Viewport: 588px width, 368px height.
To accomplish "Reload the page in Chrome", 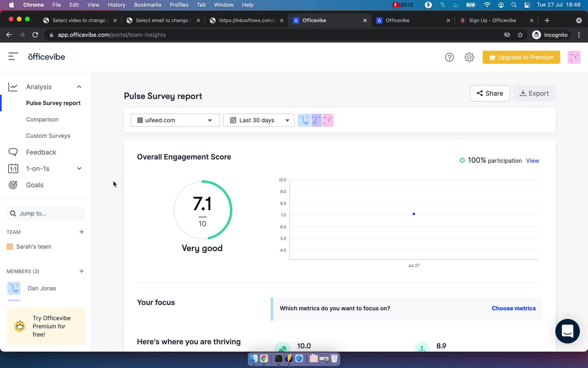I will tap(35, 35).
